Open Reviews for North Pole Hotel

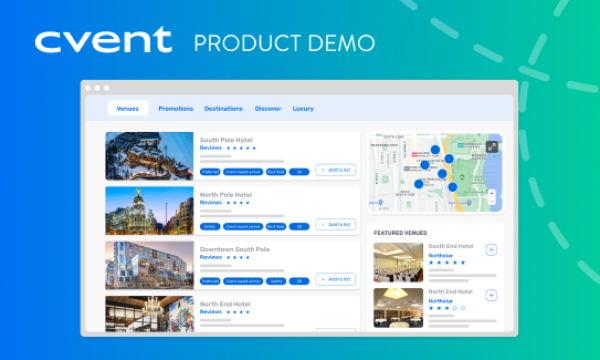point(211,202)
